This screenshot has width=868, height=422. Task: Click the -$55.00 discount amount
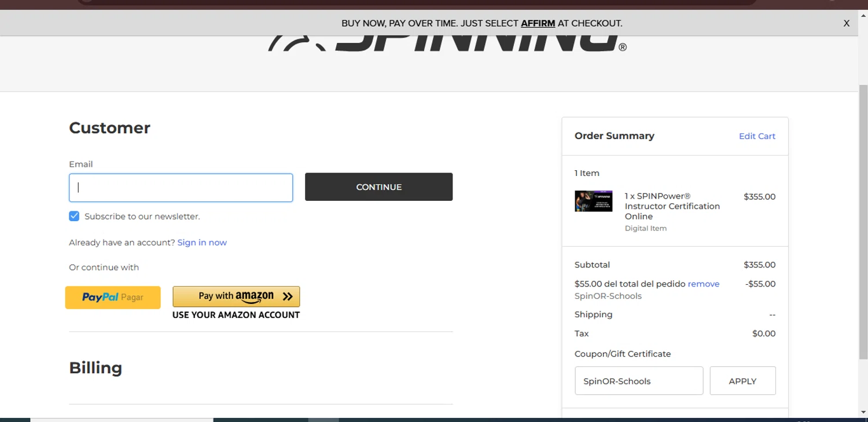pos(761,284)
